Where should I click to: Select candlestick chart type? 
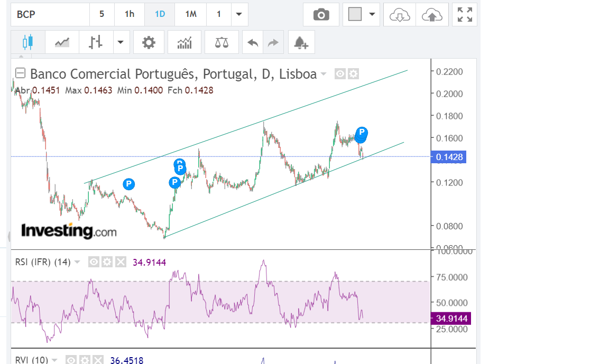point(27,42)
